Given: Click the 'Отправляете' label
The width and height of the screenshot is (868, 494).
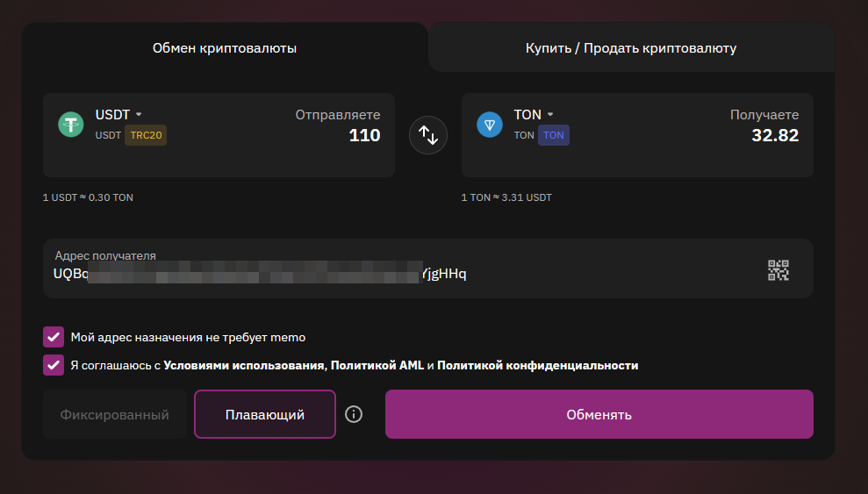Looking at the screenshot, I should point(338,115).
